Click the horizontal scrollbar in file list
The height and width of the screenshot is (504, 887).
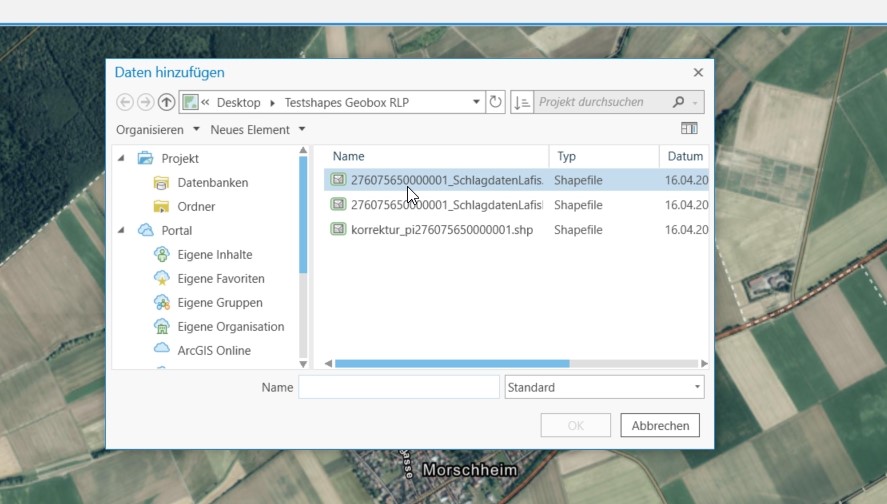point(452,364)
